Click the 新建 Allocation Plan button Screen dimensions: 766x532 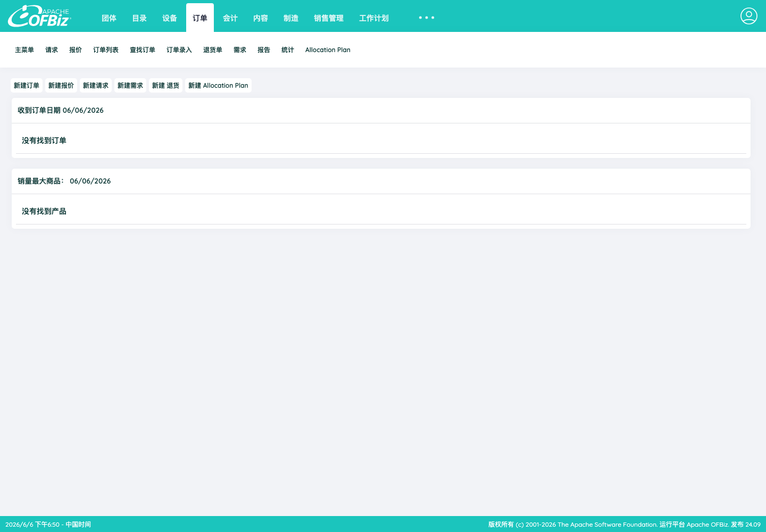[218, 86]
